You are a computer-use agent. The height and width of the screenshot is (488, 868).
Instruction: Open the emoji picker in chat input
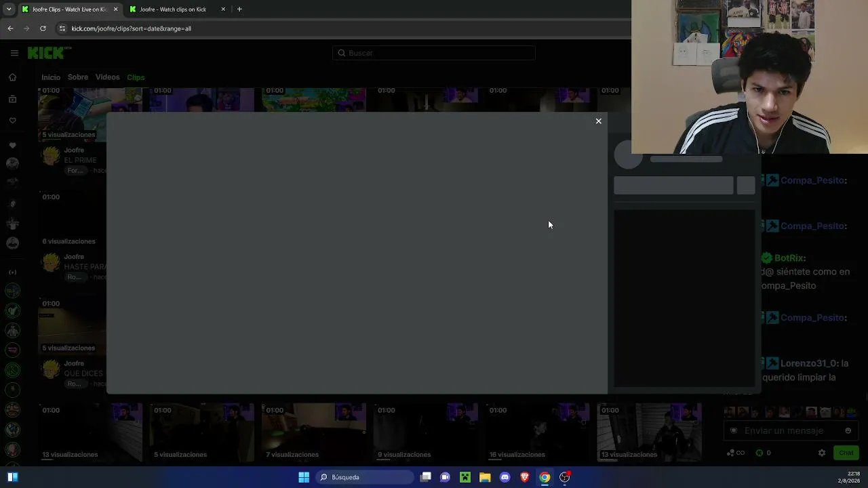[848, 430]
